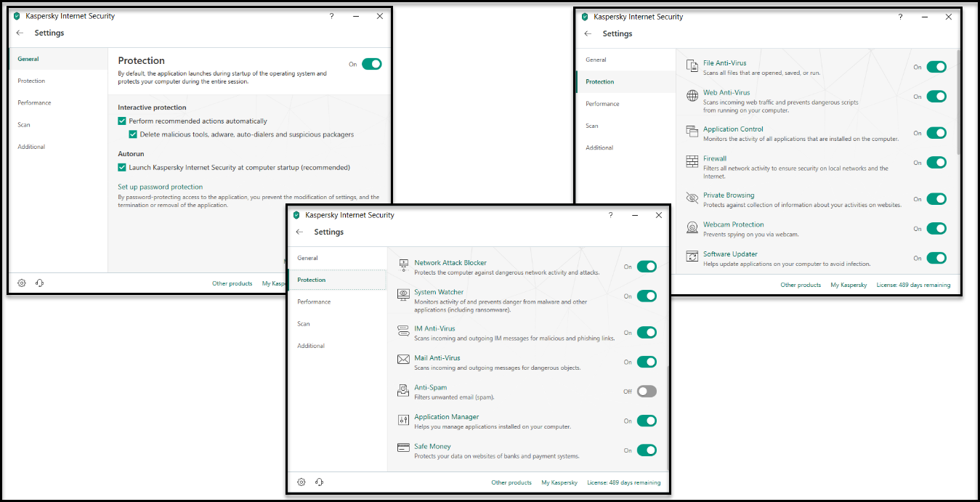
Task: Open Application Control settings link
Action: click(733, 129)
